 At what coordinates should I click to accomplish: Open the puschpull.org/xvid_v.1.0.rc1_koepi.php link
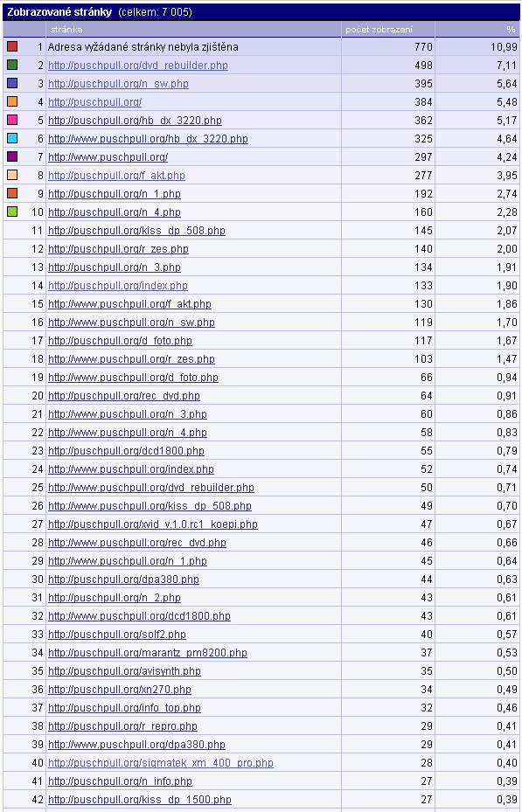(153, 524)
